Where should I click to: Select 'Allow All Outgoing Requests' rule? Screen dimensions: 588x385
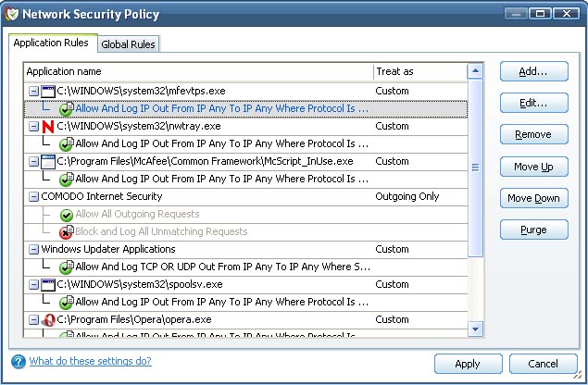pos(245,215)
